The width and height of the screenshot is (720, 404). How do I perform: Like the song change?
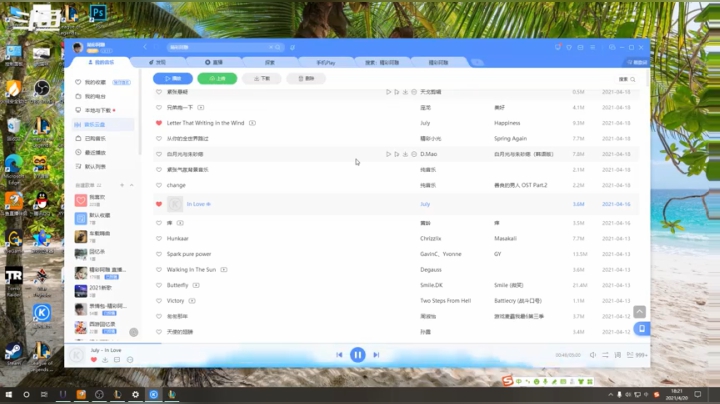click(159, 185)
